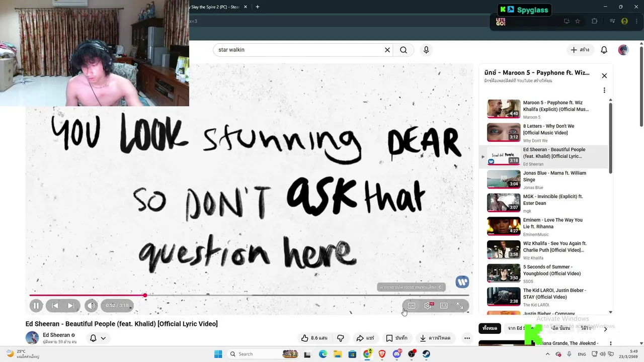644x362 pixels.
Task: Share the video (แชร์)
Action: click(365, 338)
